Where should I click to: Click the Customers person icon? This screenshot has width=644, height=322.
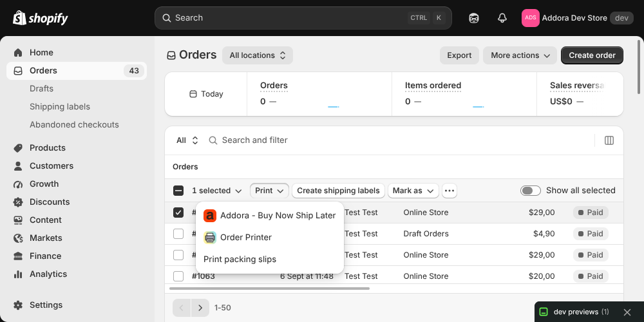click(18, 166)
